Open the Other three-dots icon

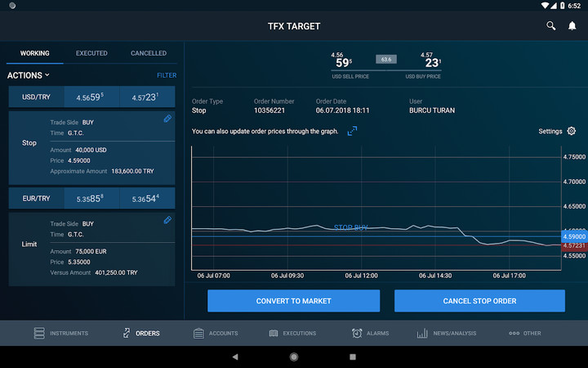[514, 333]
